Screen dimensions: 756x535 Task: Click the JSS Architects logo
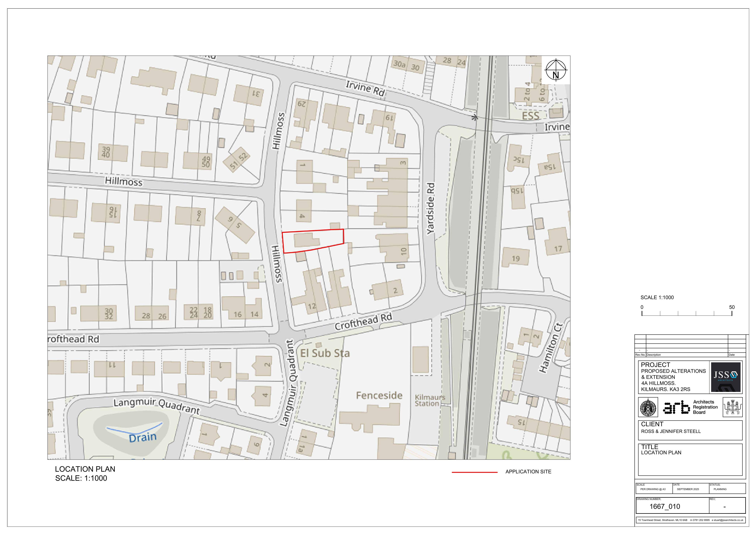(726, 377)
